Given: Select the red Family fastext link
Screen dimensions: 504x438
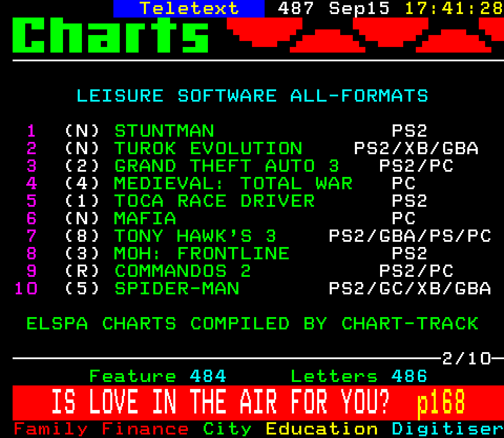Looking at the screenshot, I should pyautogui.click(x=51, y=430).
